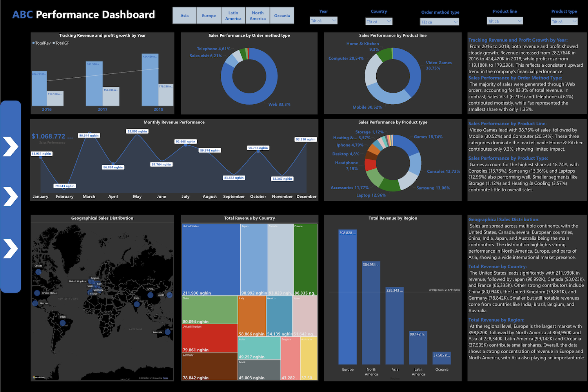Click the top chevron navigation arrow
The height and width of the screenshot is (392, 588).
(x=11, y=147)
